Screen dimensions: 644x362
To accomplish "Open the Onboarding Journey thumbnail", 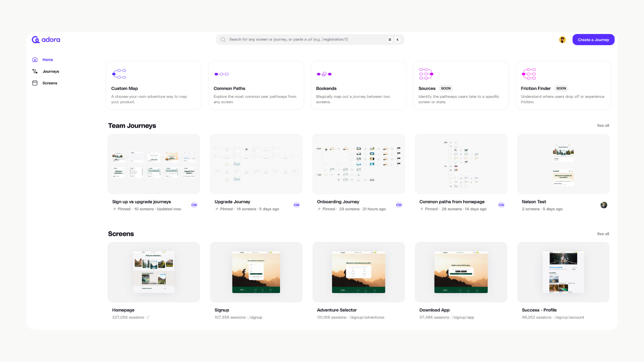I will pos(359,164).
